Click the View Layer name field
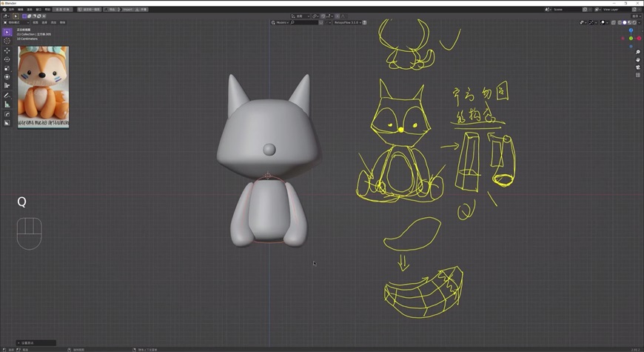The height and width of the screenshot is (352, 644). [x=617, y=10]
